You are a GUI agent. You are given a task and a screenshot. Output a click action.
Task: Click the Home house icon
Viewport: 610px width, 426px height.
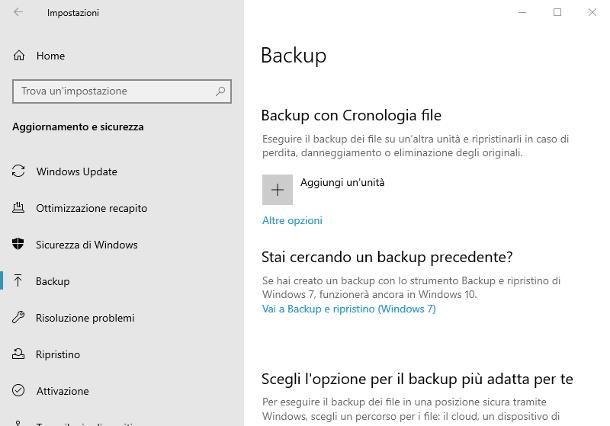pos(19,56)
